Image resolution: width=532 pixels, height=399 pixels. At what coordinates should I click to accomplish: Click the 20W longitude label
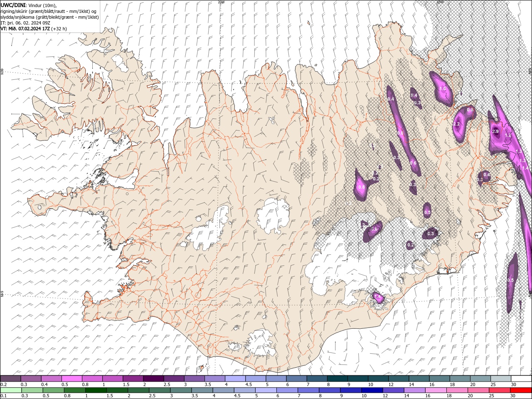[x=221, y=2]
